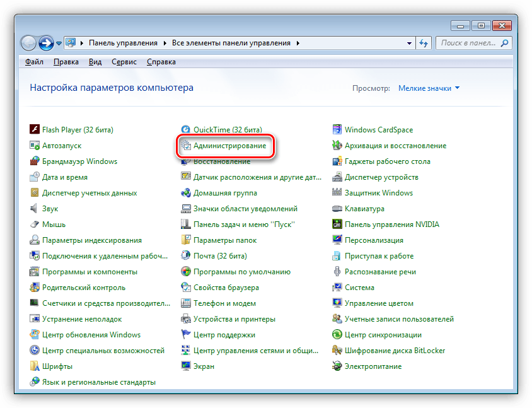Image resolution: width=532 pixels, height=408 pixels.
Task: Click the Шрифты folder icon
Action: pos(35,366)
